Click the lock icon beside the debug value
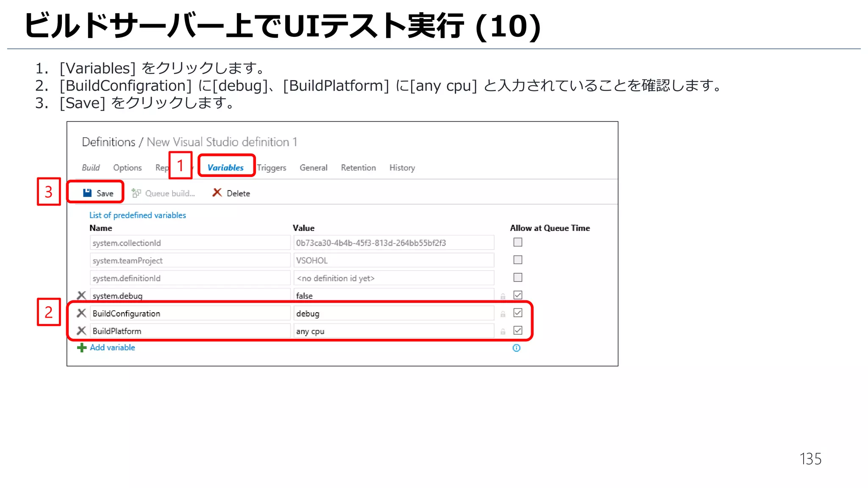868x488 pixels. point(503,314)
